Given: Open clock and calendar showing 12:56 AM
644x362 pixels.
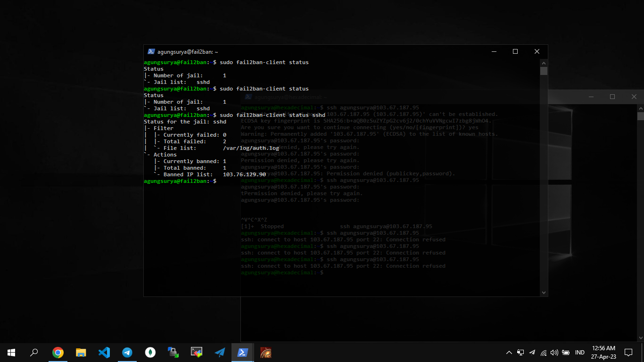Looking at the screenshot, I should point(604,353).
